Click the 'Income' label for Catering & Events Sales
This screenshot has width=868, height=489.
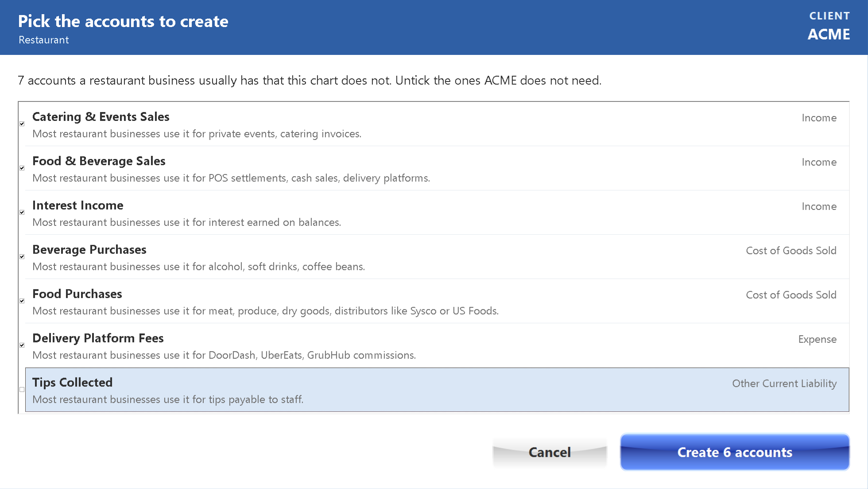coord(819,118)
